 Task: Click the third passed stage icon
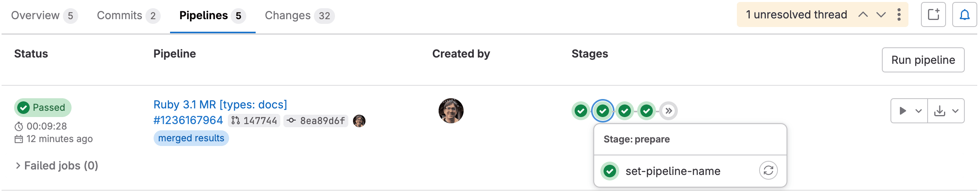coord(625,111)
